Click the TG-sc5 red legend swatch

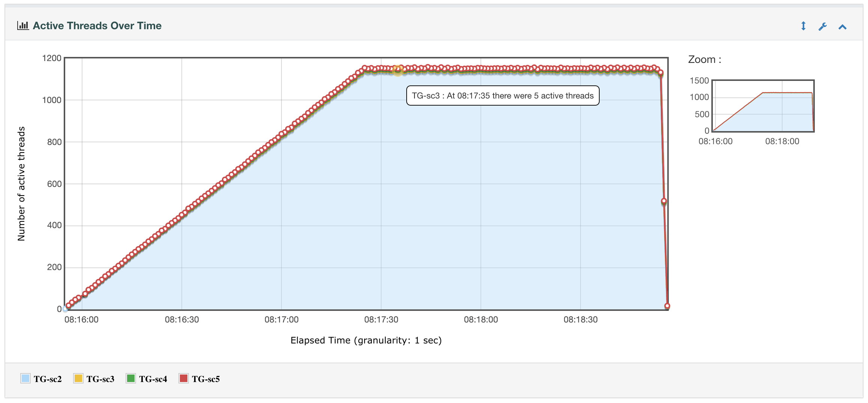184,378
